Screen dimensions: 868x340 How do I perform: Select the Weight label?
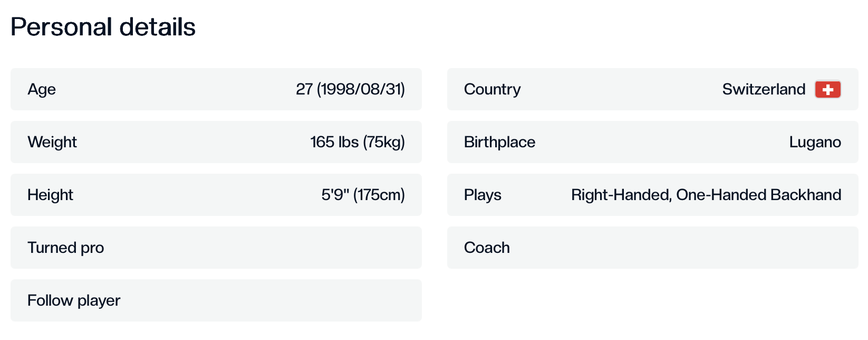[52, 142]
